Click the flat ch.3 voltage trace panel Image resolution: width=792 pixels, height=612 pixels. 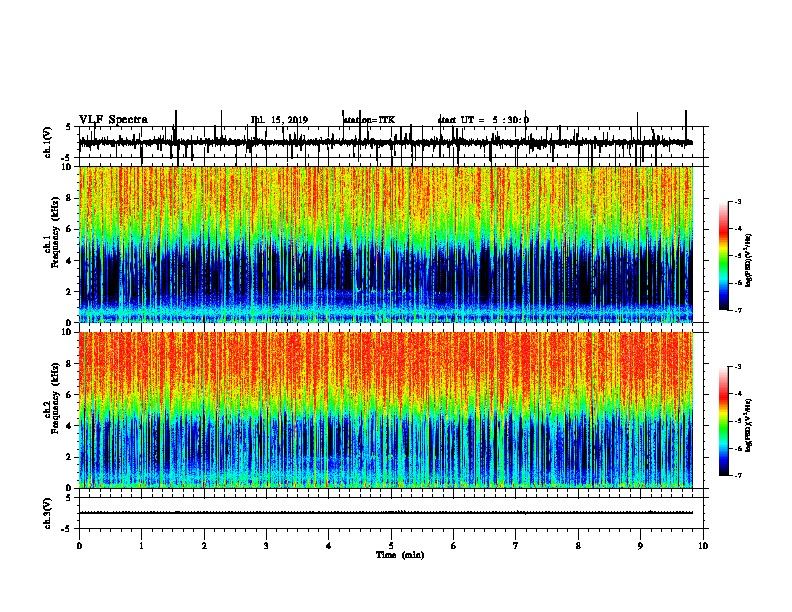[x=390, y=513]
